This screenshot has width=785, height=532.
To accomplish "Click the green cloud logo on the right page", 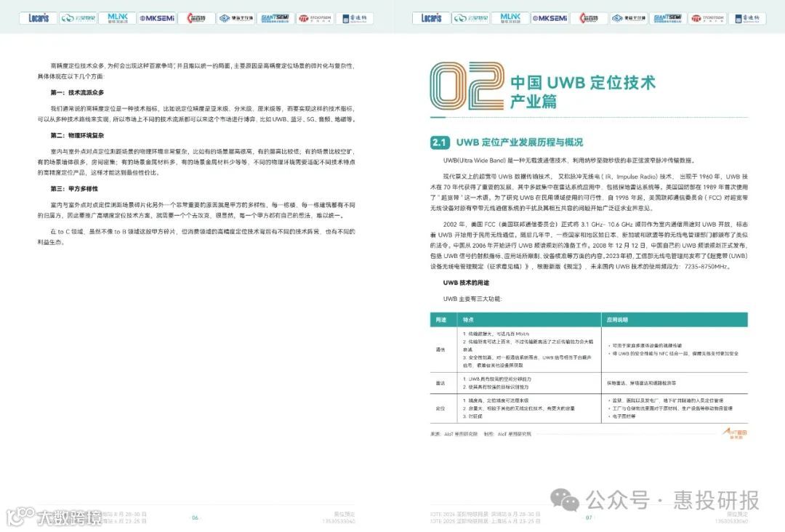I will (x=470, y=18).
